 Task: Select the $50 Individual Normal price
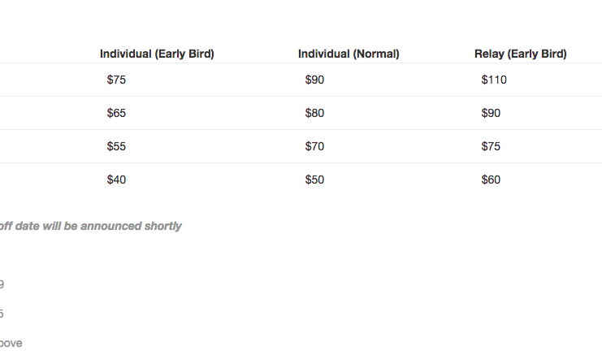(314, 180)
